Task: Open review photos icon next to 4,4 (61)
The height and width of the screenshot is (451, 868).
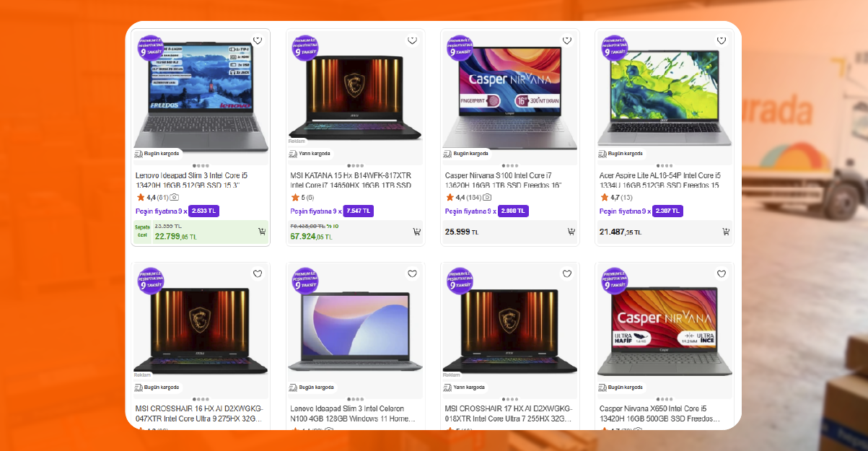Action: 175,197
